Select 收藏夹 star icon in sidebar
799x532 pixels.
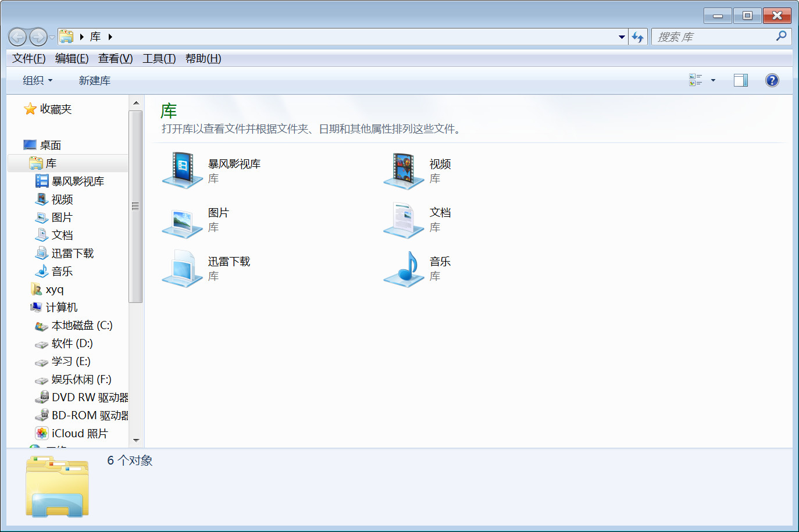[30, 109]
